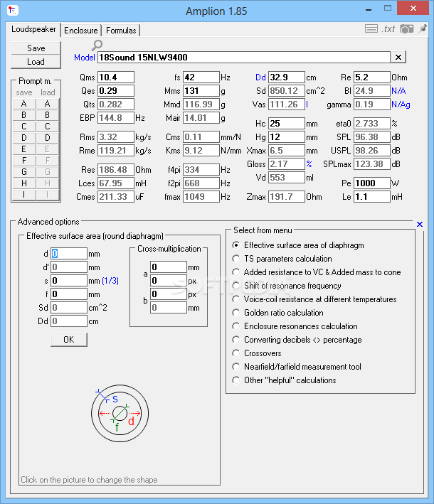The image size is (434, 504).
Task: Click the Qms value field
Action: (x=116, y=77)
